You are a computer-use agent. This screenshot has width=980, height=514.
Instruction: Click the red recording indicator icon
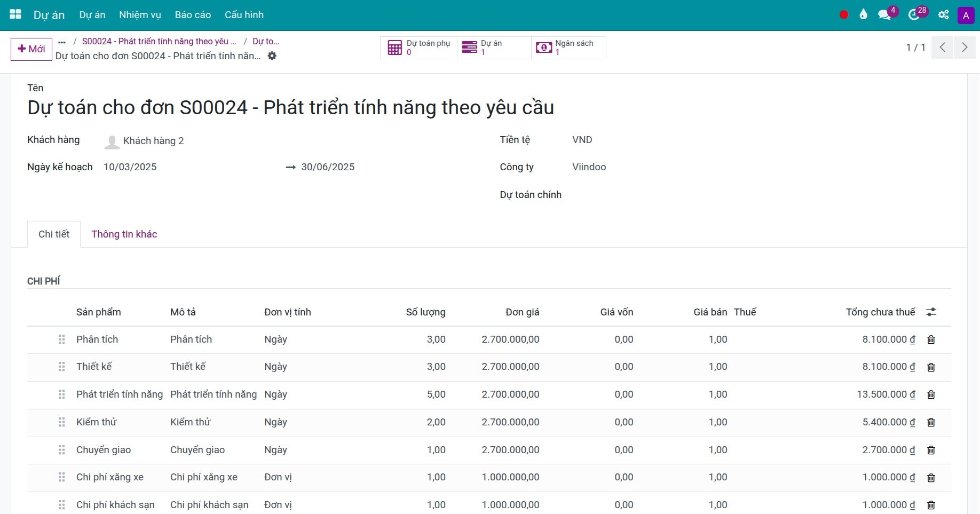[844, 15]
